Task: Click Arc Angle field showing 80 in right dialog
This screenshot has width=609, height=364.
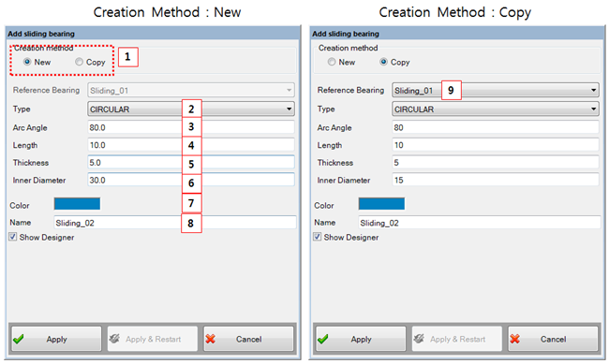Action: coord(496,127)
